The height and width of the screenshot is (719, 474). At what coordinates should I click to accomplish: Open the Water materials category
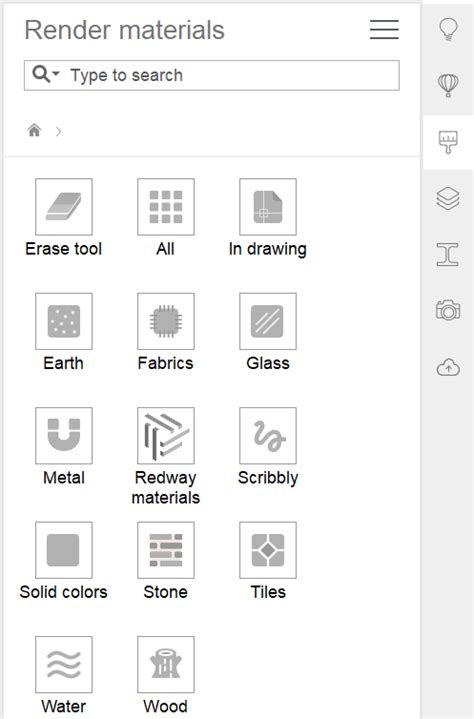pyautogui.click(x=64, y=664)
